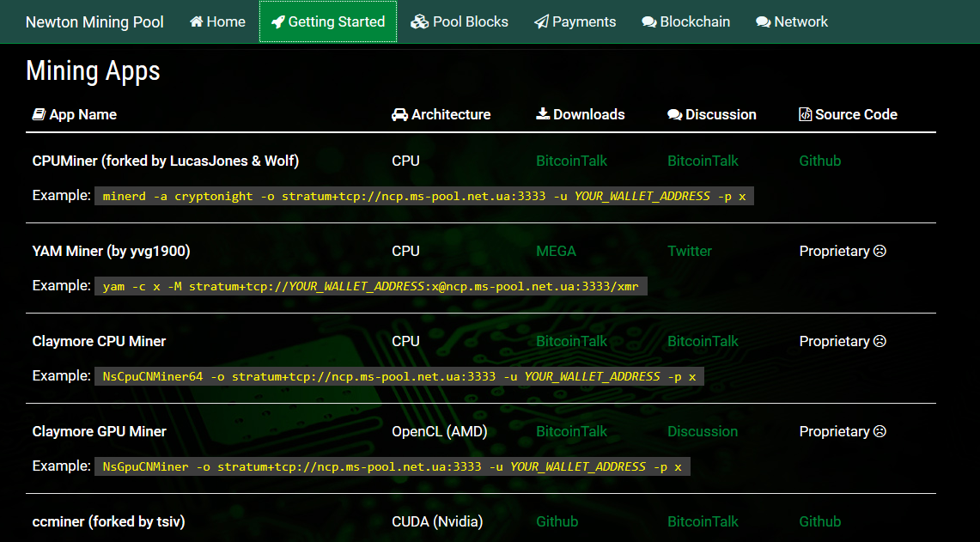
Task: Click the chat bubbles icon beside Network
Action: (763, 21)
